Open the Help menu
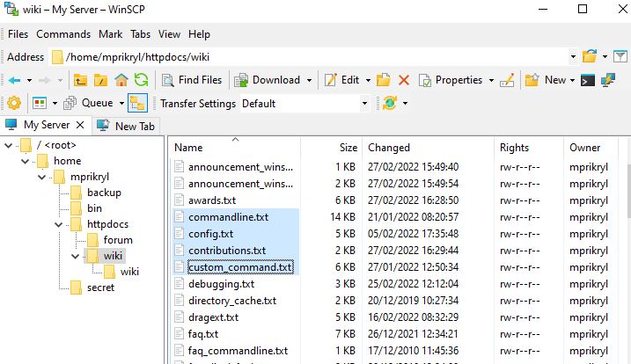Screen dimensions: 631x364 (x=199, y=34)
